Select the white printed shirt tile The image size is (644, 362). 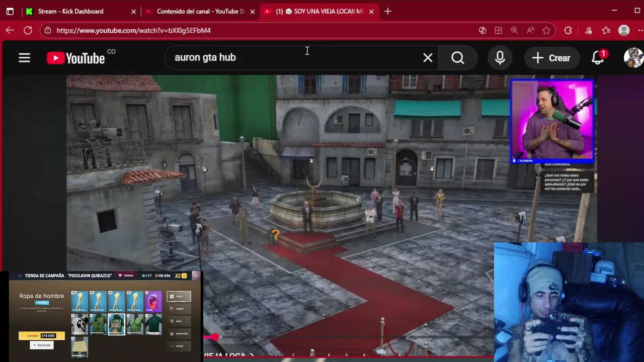pos(79,324)
